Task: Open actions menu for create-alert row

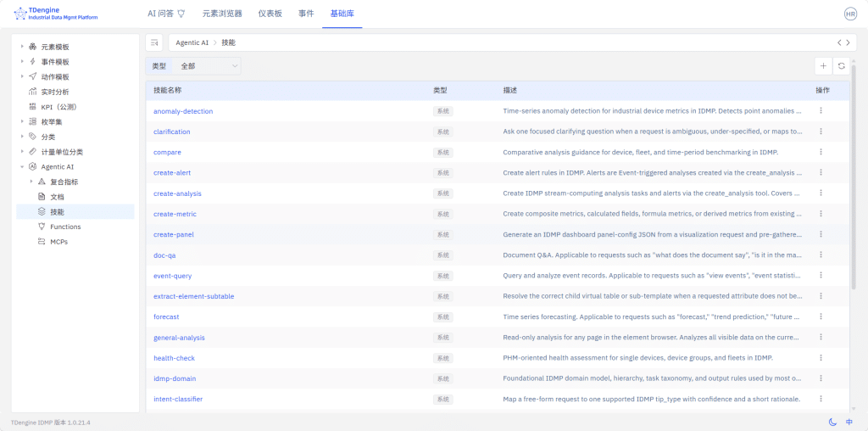Action: pyautogui.click(x=821, y=172)
